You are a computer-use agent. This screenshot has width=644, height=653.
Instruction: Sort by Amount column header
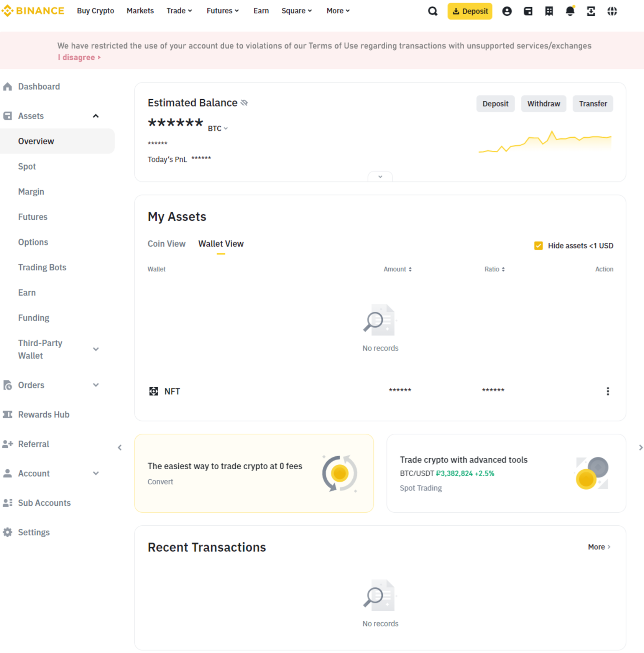coord(398,269)
